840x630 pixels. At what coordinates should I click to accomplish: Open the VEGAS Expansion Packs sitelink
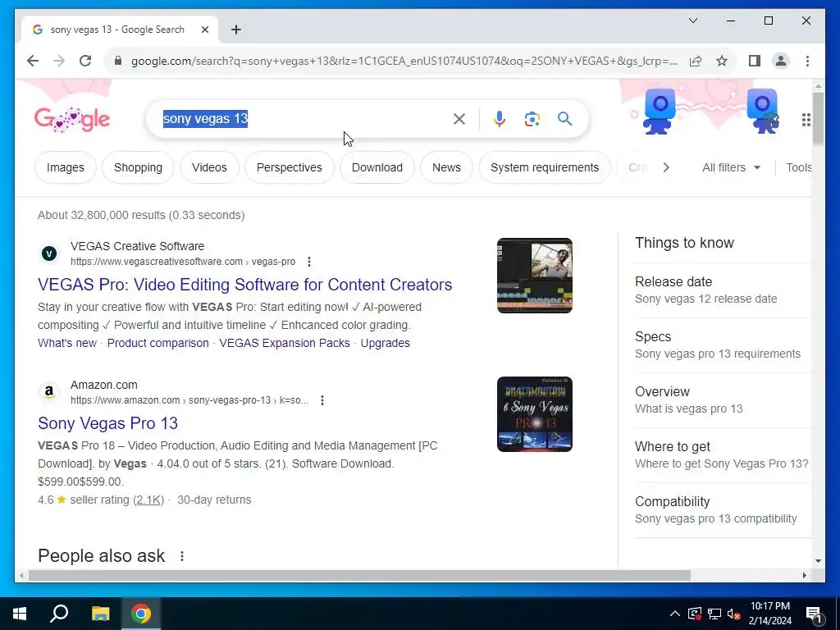(x=285, y=343)
